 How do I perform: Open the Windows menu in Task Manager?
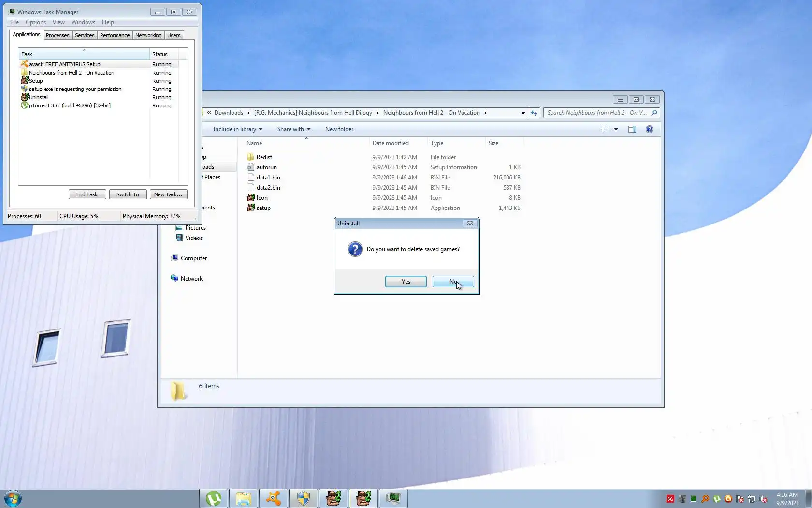pyautogui.click(x=83, y=22)
